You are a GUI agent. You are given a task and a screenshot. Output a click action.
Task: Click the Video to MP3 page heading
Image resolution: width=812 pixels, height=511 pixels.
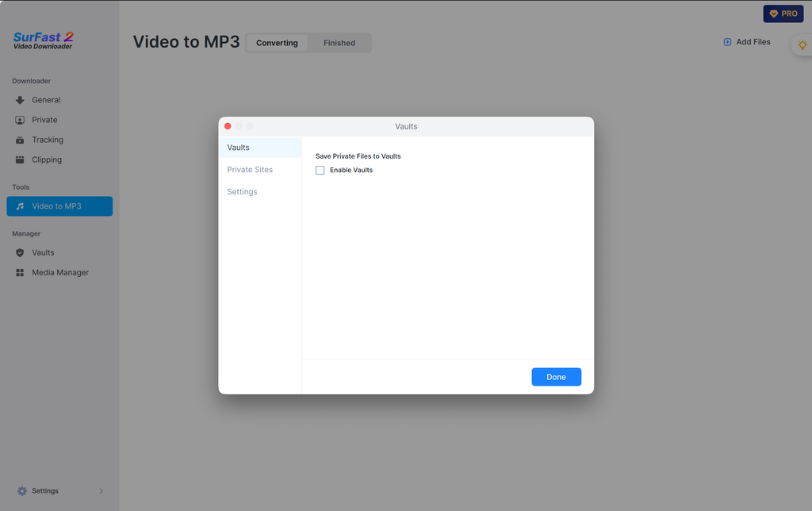186,42
